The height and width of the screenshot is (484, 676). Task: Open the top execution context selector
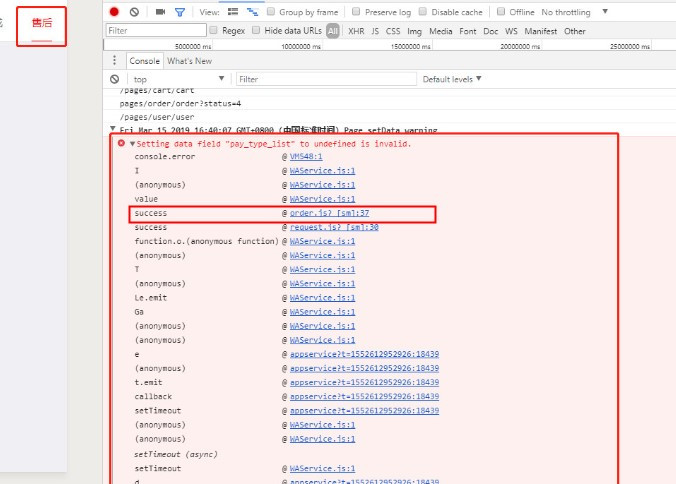178,79
